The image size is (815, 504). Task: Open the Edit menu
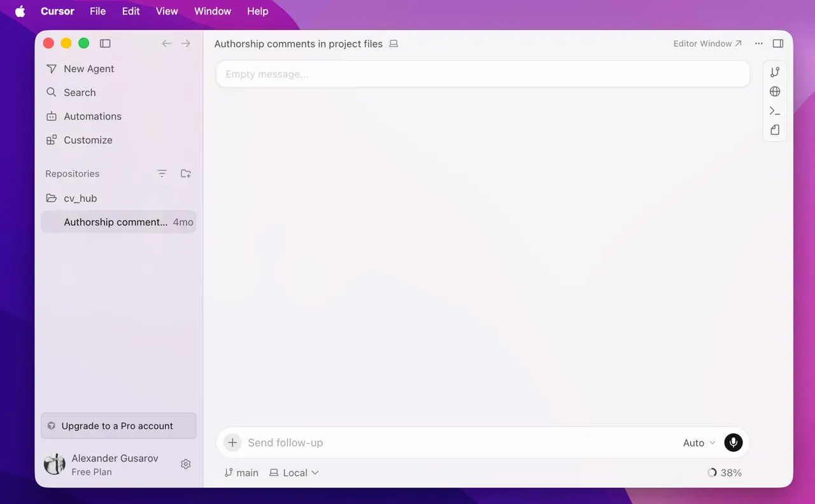131,11
